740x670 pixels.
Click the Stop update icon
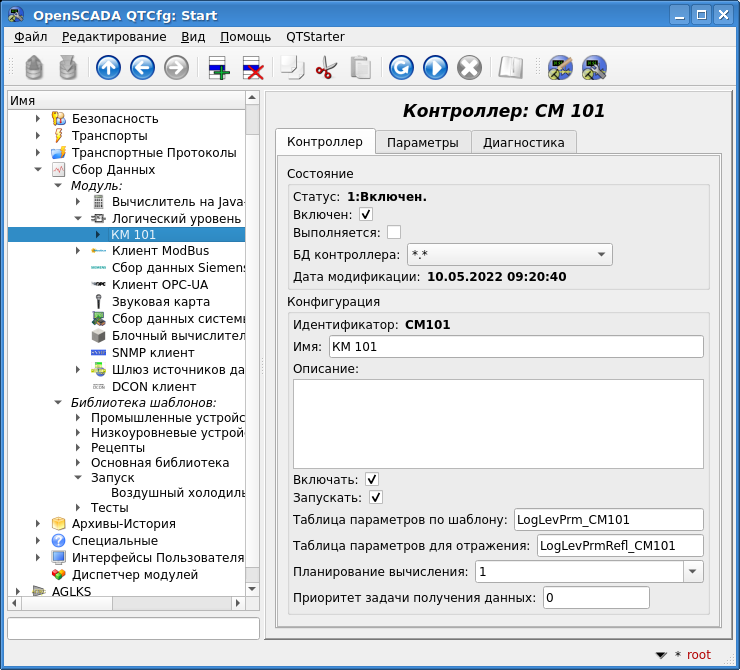click(x=469, y=67)
